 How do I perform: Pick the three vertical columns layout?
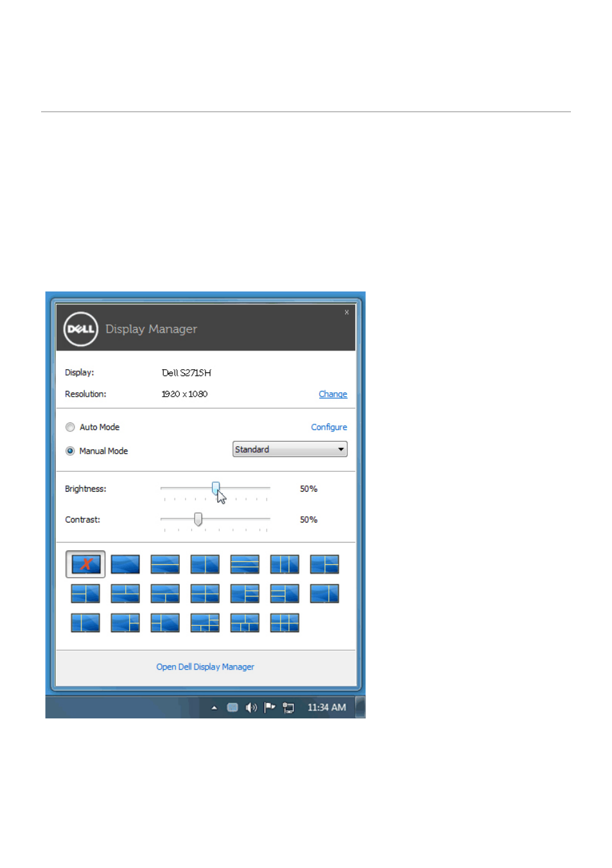click(284, 564)
